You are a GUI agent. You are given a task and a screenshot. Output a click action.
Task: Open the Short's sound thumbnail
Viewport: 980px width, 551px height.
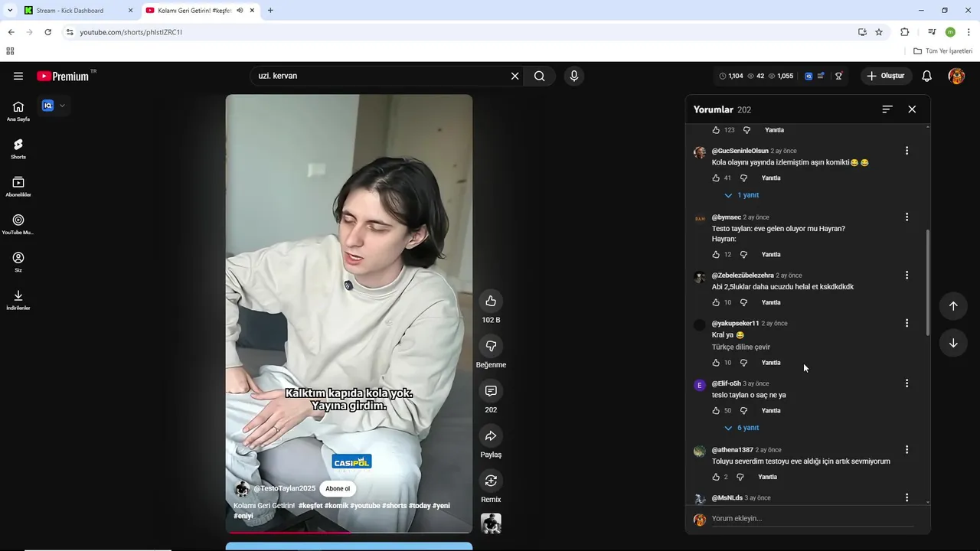point(491,523)
